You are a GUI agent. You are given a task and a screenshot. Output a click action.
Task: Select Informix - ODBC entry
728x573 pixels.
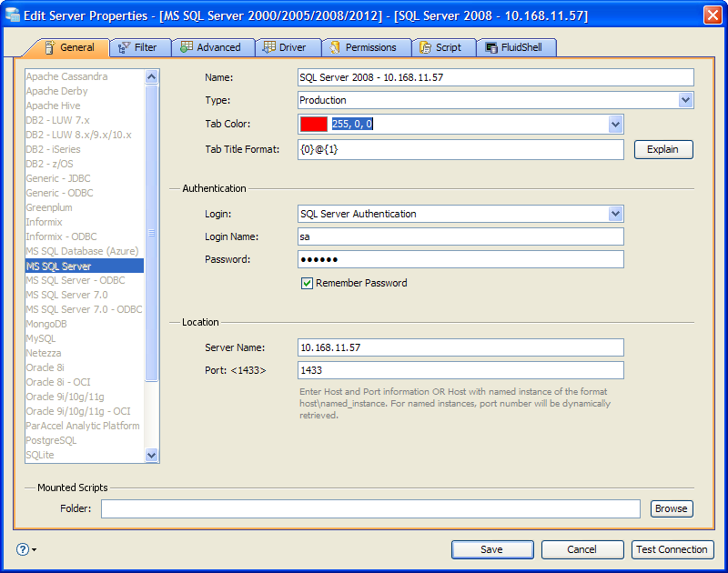click(x=61, y=236)
